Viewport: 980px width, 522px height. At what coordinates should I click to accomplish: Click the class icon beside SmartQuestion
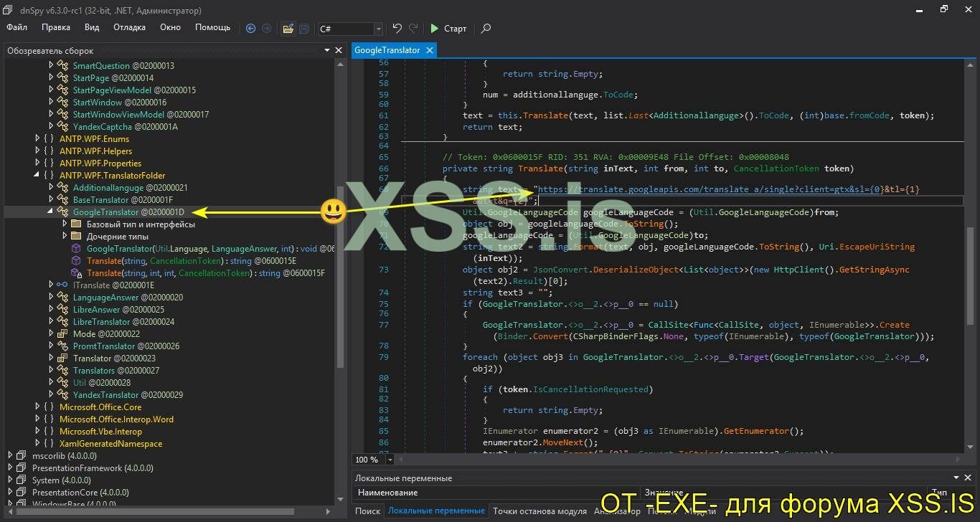(62, 65)
